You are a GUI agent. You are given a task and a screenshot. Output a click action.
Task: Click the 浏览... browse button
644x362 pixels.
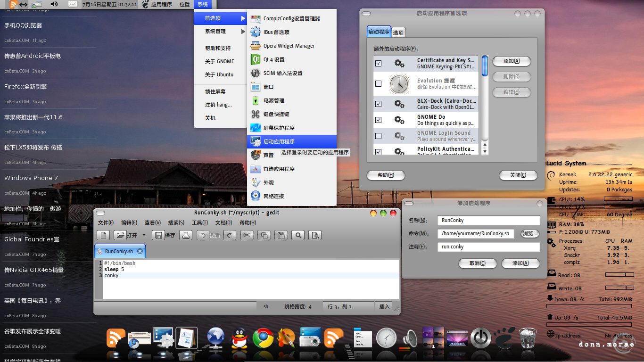click(530, 233)
